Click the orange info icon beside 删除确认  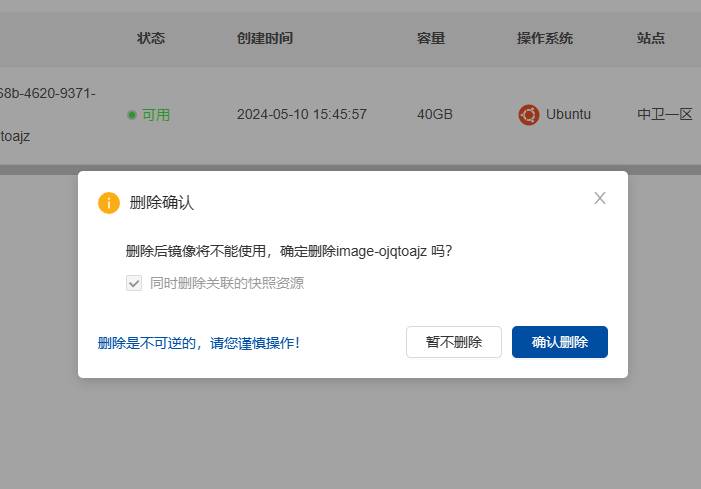coord(109,203)
